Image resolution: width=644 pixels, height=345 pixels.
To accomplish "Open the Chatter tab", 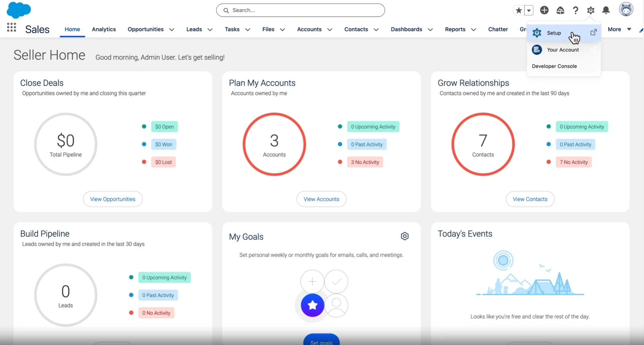I will point(498,29).
